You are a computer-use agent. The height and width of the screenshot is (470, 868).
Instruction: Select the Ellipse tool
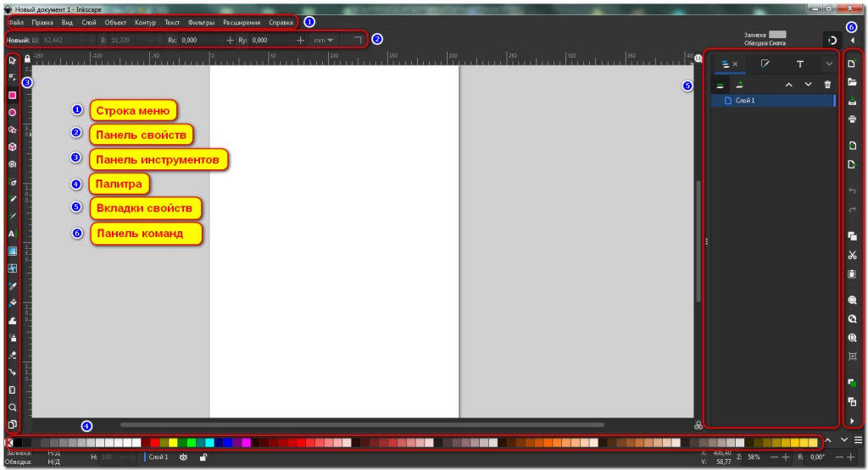point(13,113)
